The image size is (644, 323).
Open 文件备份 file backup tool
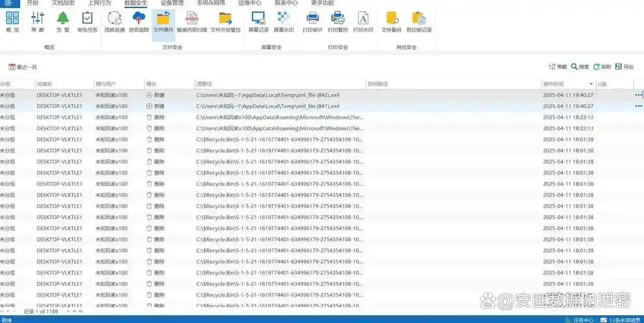[x=391, y=22]
